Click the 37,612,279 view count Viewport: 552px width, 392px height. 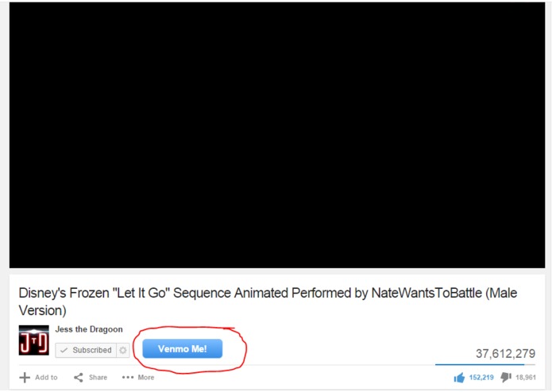[505, 354]
